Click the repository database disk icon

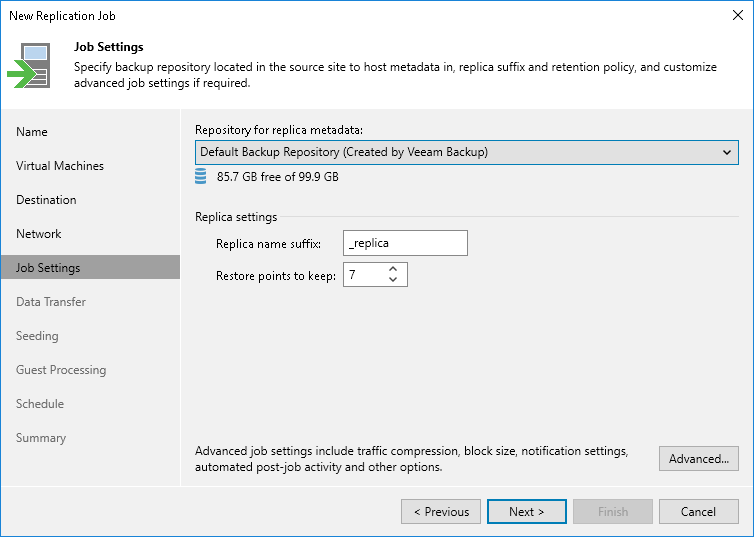[201, 177]
